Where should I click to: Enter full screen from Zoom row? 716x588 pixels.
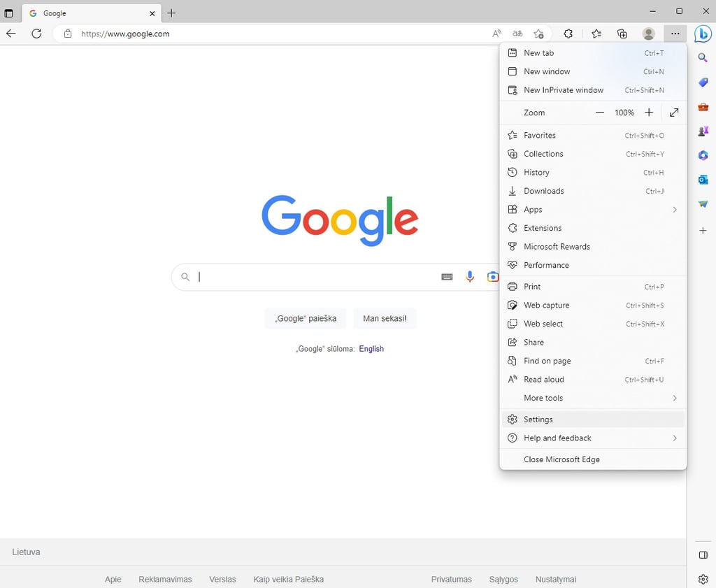pos(674,113)
